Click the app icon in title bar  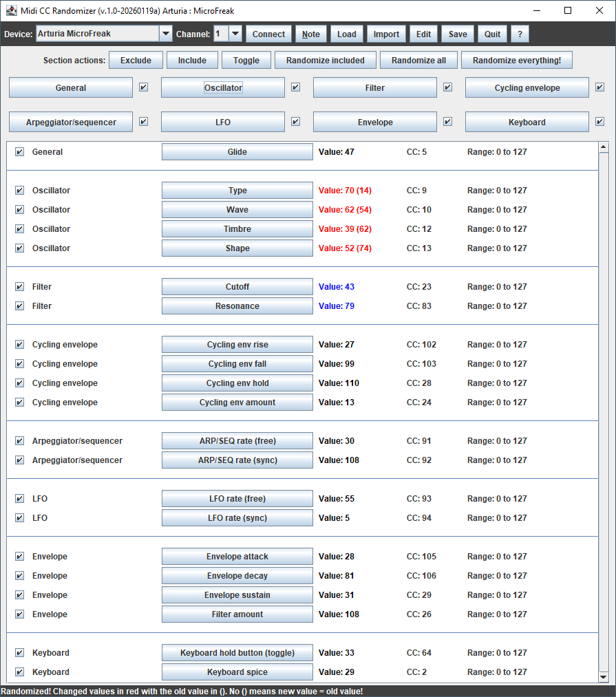click(11, 10)
